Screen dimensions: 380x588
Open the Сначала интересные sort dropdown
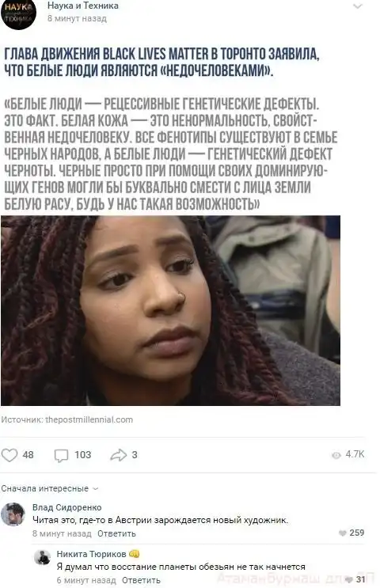(x=50, y=488)
